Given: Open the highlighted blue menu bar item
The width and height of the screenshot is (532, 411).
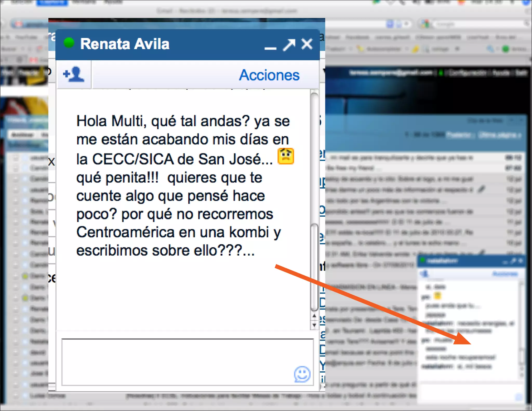Looking at the screenshot, I should [x=52, y=2].
